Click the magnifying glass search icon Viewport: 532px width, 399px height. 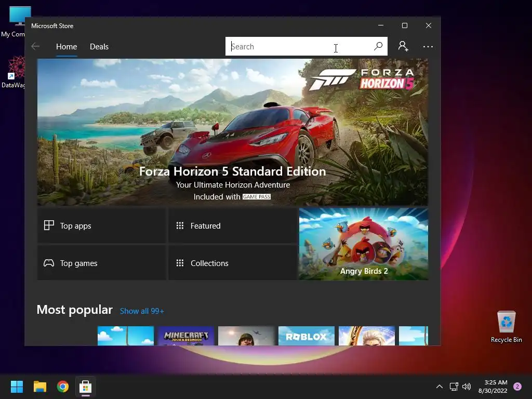click(x=378, y=46)
